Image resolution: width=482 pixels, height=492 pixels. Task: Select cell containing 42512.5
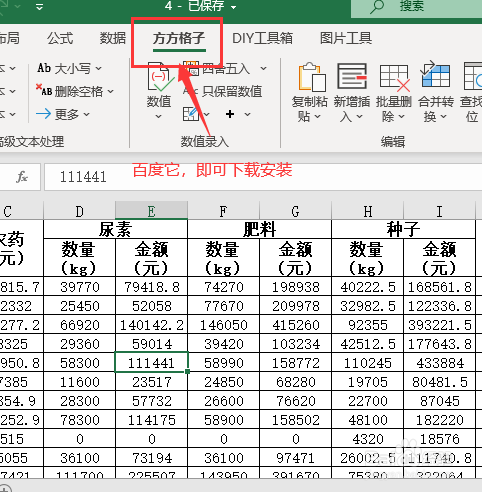[x=367, y=344]
